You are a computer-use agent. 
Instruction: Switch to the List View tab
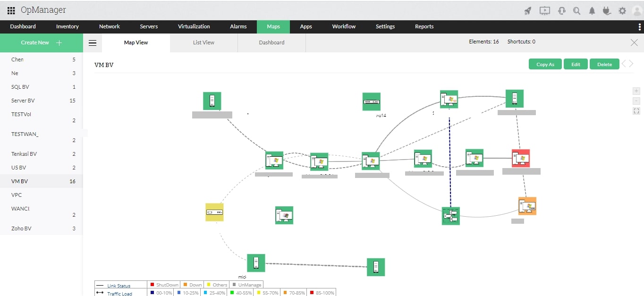click(203, 42)
